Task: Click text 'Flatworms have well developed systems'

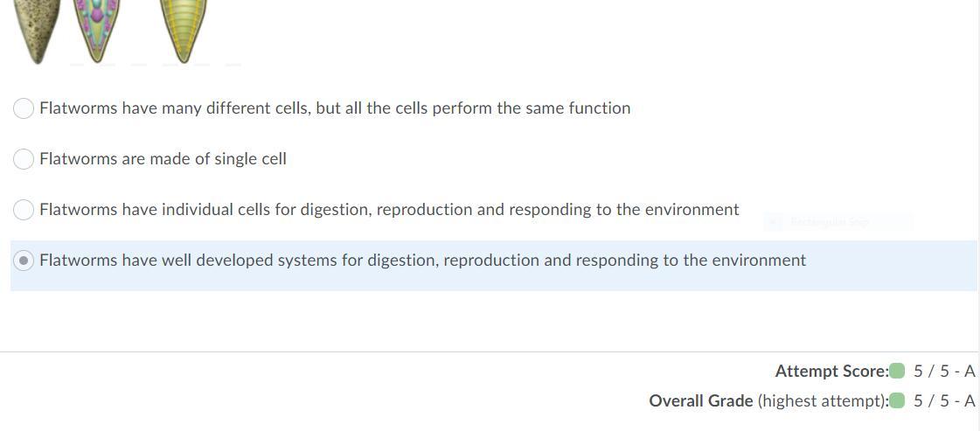Action: click(422, 261)
